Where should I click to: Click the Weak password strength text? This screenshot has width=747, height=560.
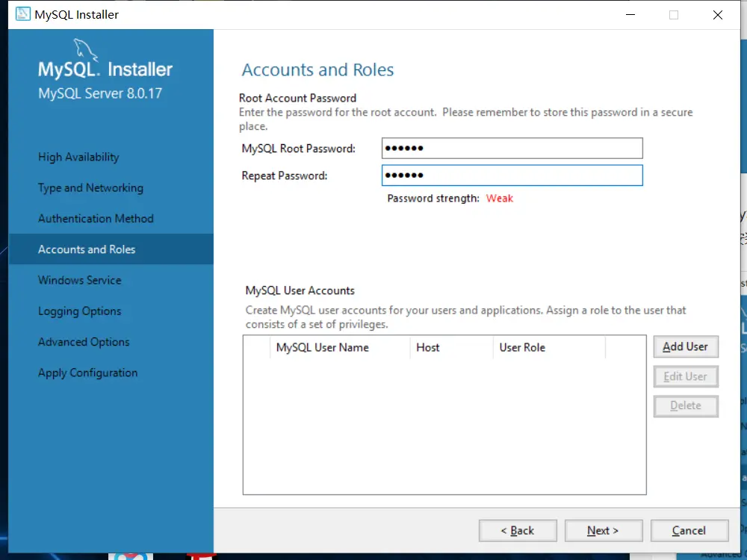499,198
